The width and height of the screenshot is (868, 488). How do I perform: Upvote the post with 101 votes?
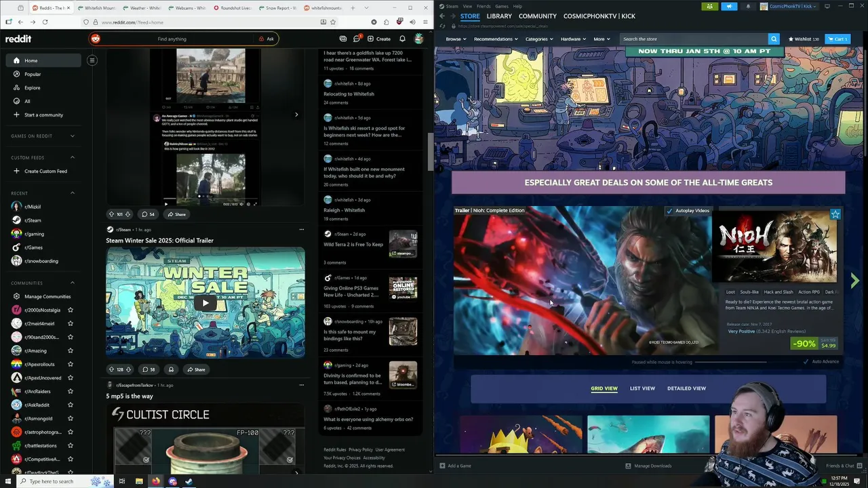[x=112, y=214]
